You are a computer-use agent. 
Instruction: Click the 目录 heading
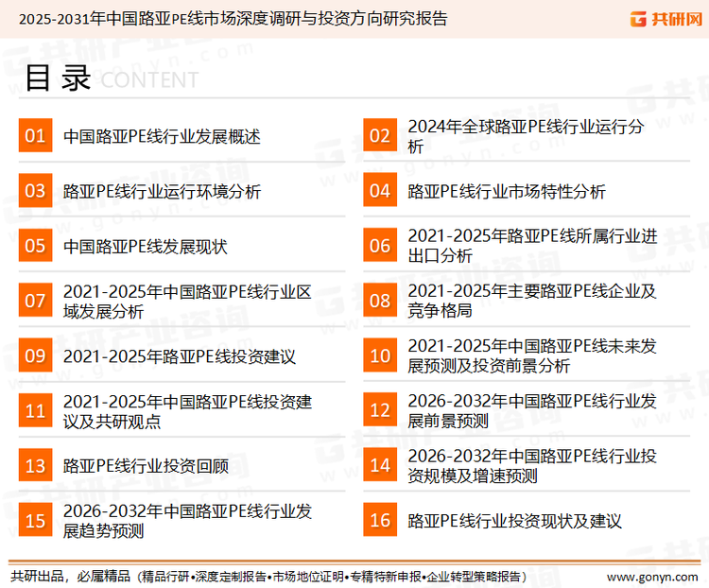point(58,78)
